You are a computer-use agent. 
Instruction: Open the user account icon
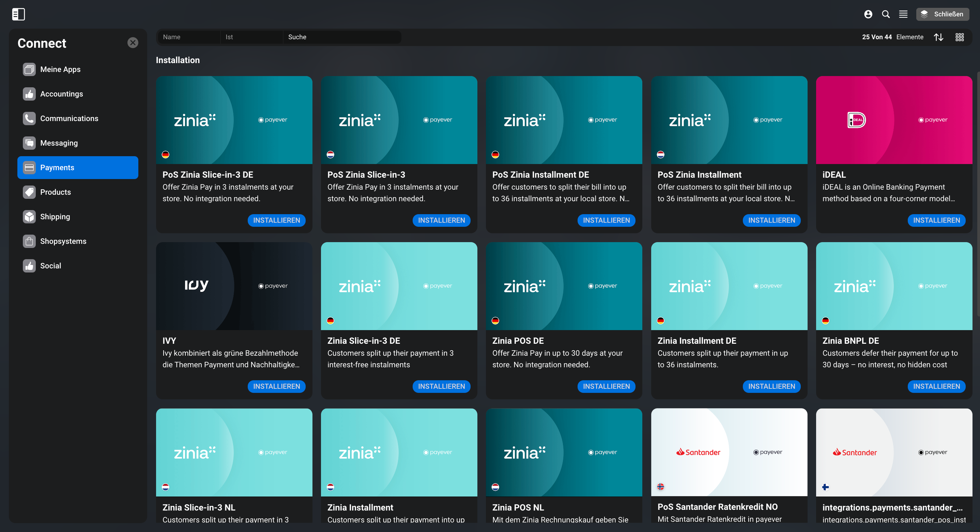868,14
